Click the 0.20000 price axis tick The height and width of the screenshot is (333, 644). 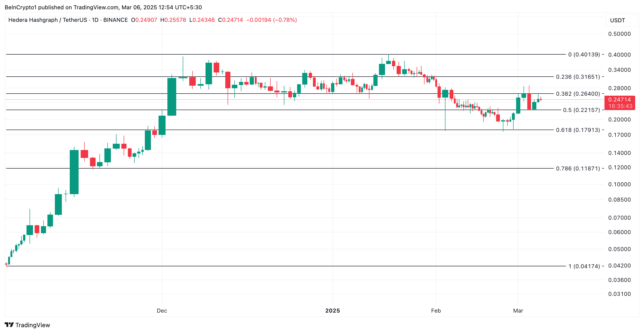pyautogui.click(x=619, y=120)
